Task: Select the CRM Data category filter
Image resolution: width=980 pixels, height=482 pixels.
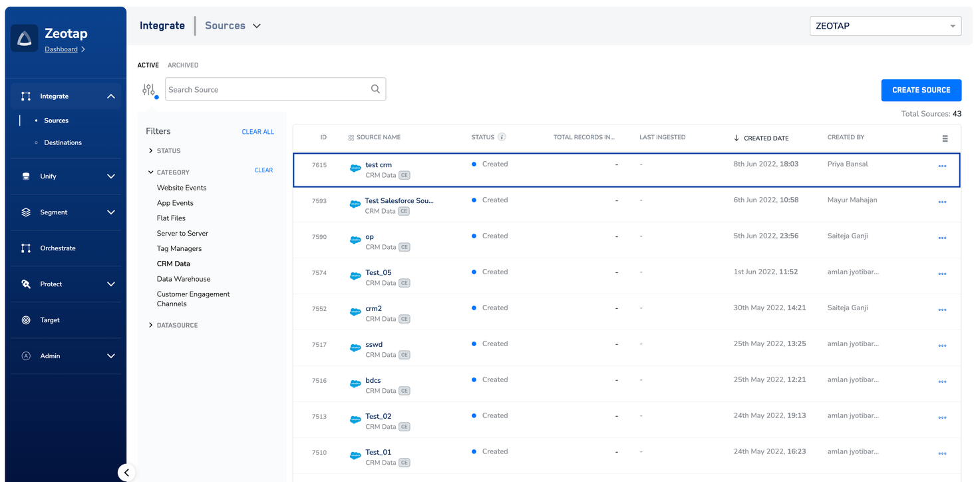Action: coord(174,264)
